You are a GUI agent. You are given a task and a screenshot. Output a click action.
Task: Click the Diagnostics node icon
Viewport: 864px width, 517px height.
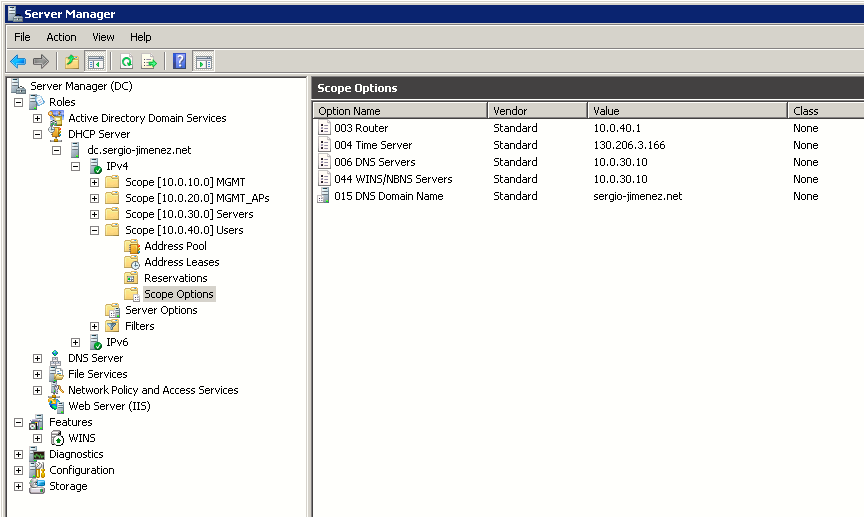point(37,454)
